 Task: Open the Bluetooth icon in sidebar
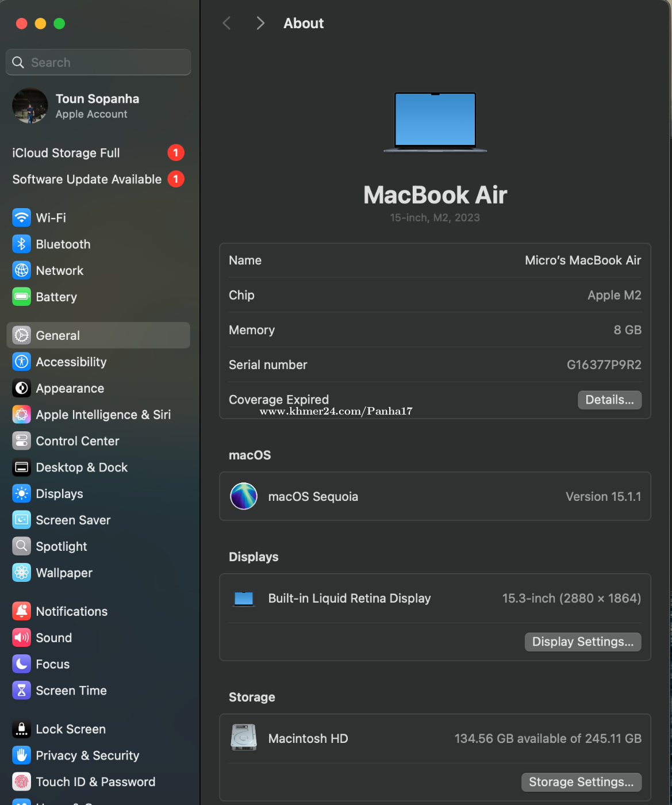(x=22, y=244)
